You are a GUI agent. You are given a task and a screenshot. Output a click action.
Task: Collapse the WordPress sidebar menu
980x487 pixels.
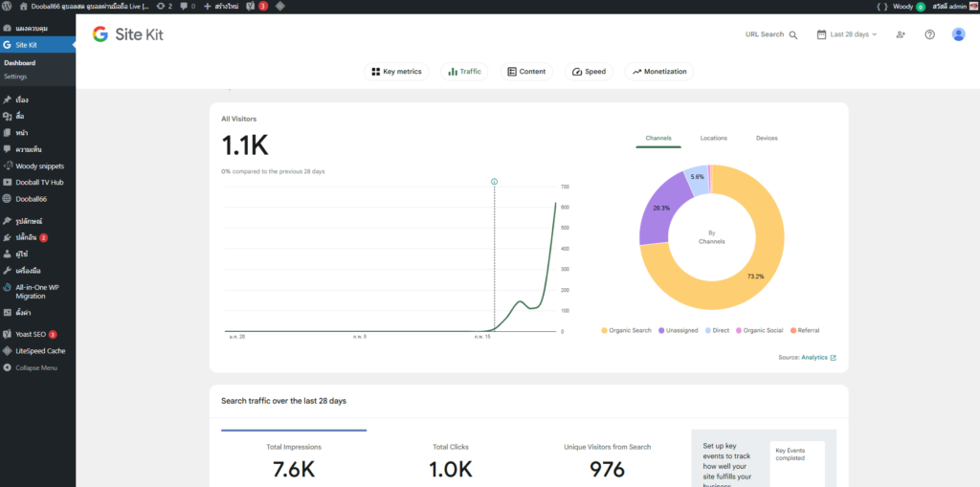35,367
